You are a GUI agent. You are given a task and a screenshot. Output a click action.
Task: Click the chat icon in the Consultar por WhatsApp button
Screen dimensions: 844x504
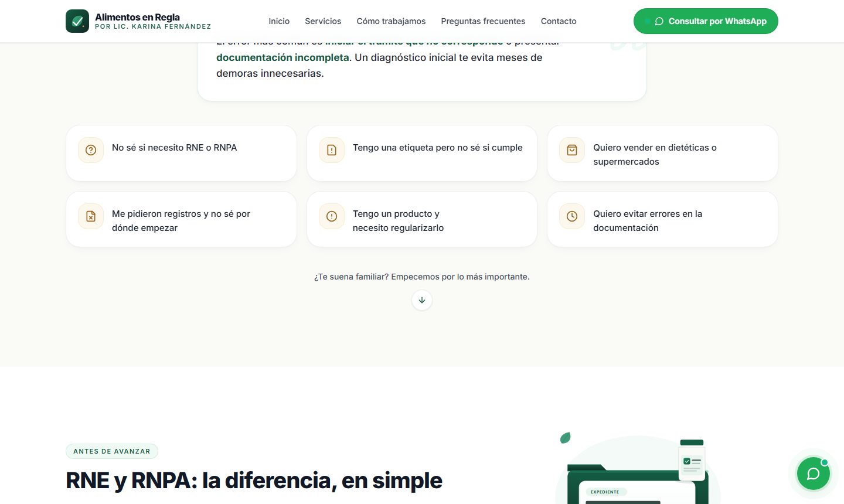659,21
